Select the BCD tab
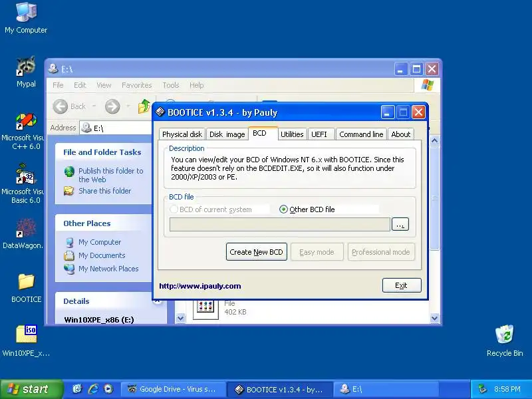Viewport: 532px width, 399px height. pos(263,133)
